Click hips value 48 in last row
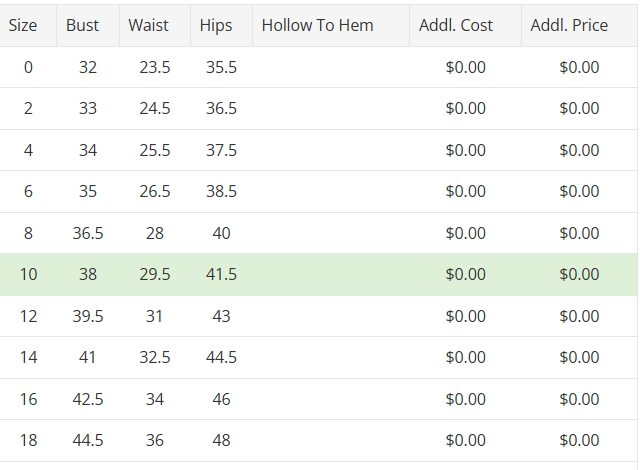Image resolution: width=640 pixels, height=470 pixels. [221, 440]
